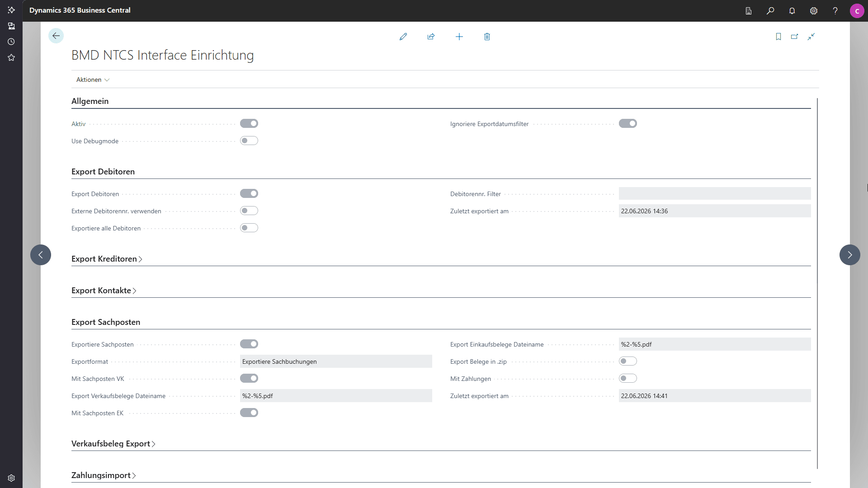Click the Debitorennr. Filter field
The width and height of the screenshot is (868, 488).
(x=715, y=193)
